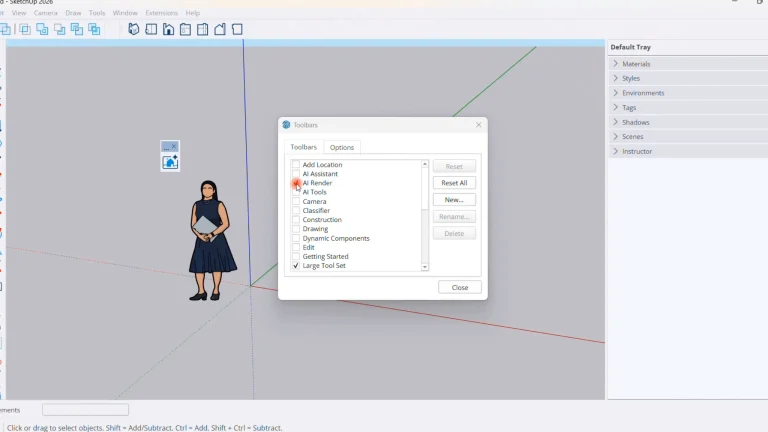Enable the Getting Started toolbar checkbox
768x432 pixels.
(296, 256)
